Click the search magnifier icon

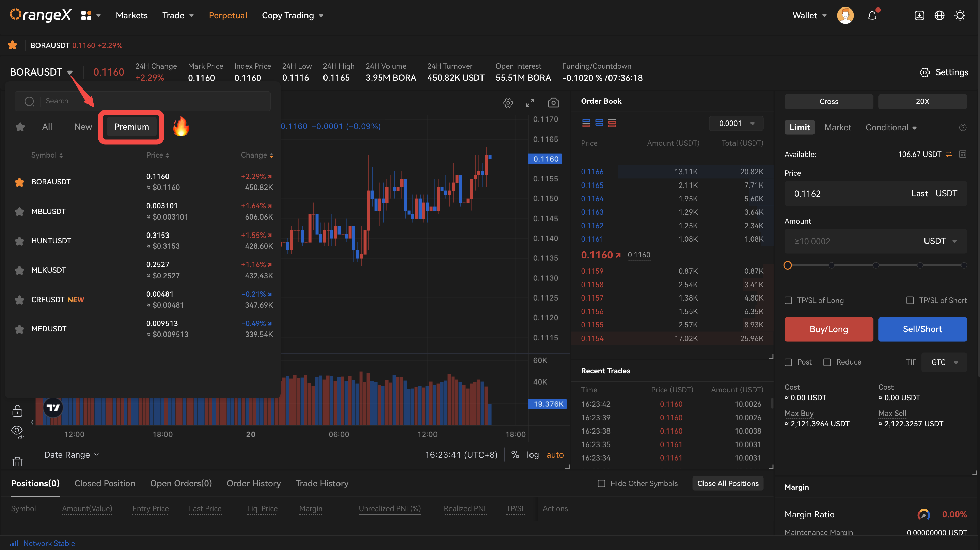pos(29,101)
